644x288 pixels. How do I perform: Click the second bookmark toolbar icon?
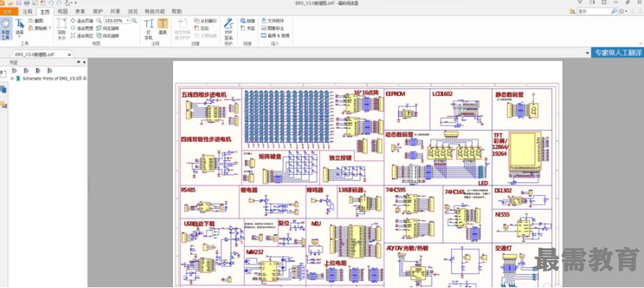point(26,71)
